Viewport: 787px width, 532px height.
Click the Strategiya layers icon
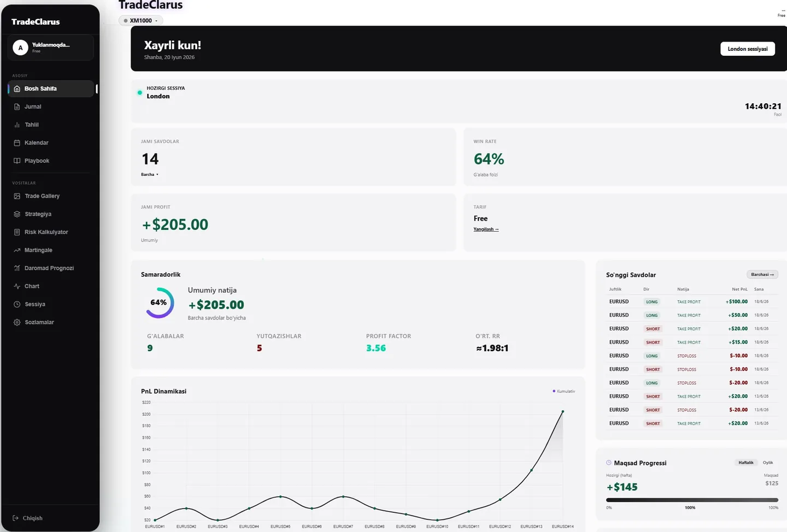coord(17,214)
